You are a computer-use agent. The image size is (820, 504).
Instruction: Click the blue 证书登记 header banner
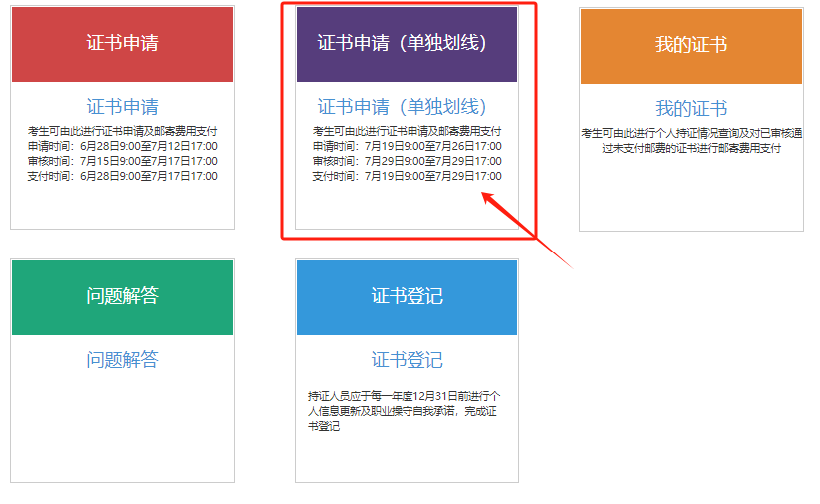coord(407,297)
